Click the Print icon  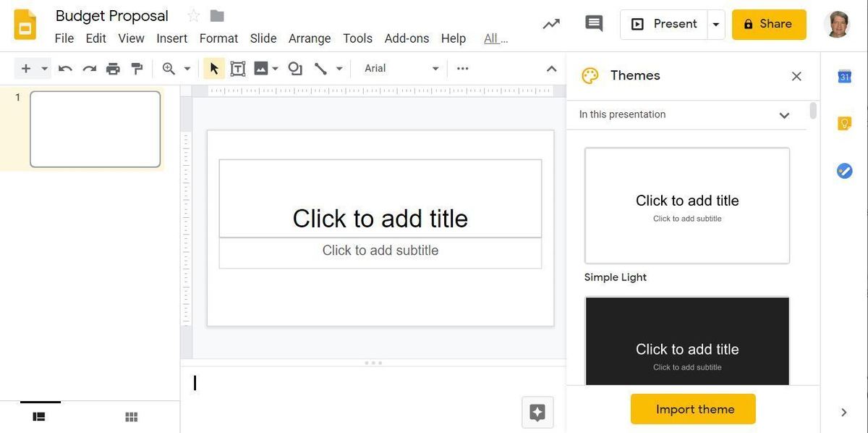point(113,69)
